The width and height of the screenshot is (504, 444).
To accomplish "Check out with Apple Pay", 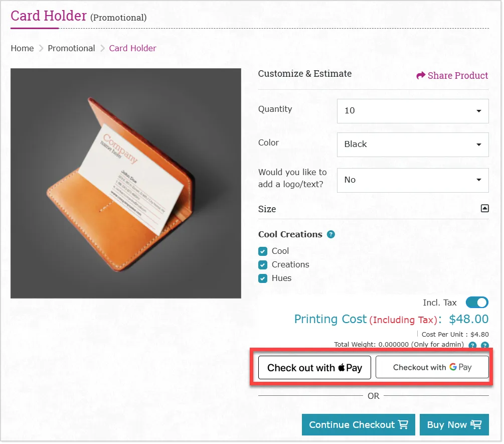I will click(315, 368).
